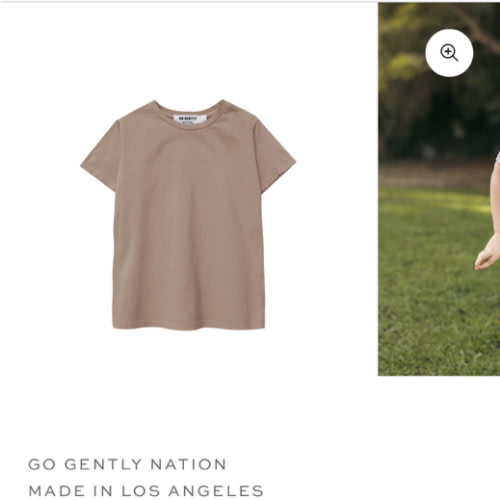Image resolution: width=500 pixels, height=500 pixels.
Task: Open the tan t-shirt product image
Action: click(x=188, y=215)
